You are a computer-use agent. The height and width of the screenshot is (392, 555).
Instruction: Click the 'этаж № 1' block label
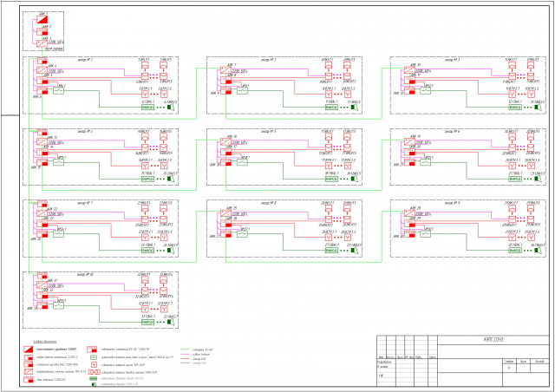(x=85, y=60)
